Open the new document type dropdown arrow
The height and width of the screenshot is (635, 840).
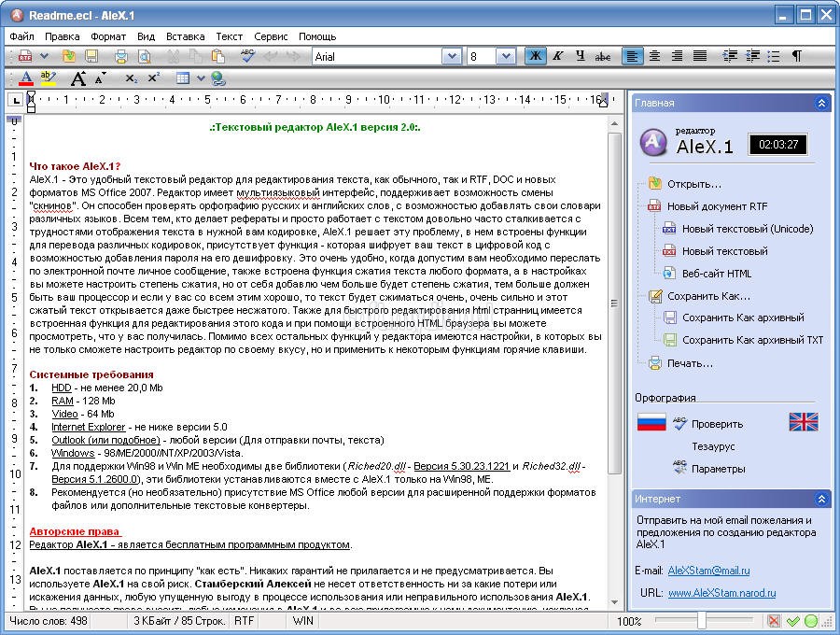45,56
